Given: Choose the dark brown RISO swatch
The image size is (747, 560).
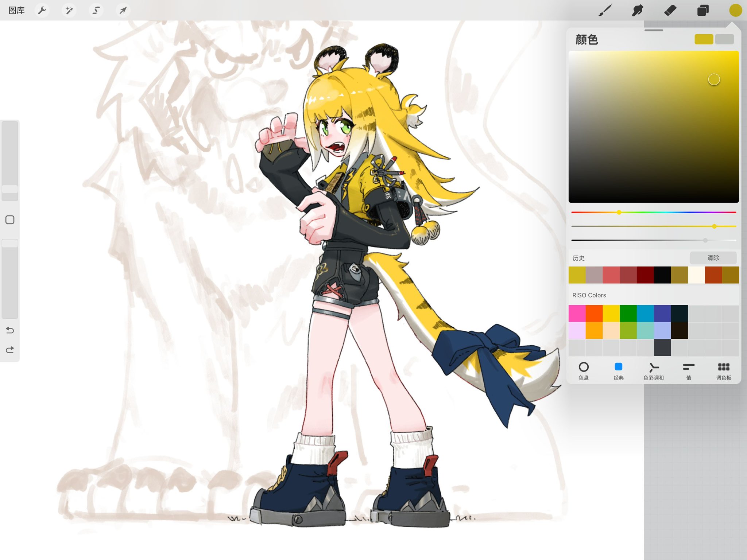Looking at the screenshot, I should (x=679, y=330).
